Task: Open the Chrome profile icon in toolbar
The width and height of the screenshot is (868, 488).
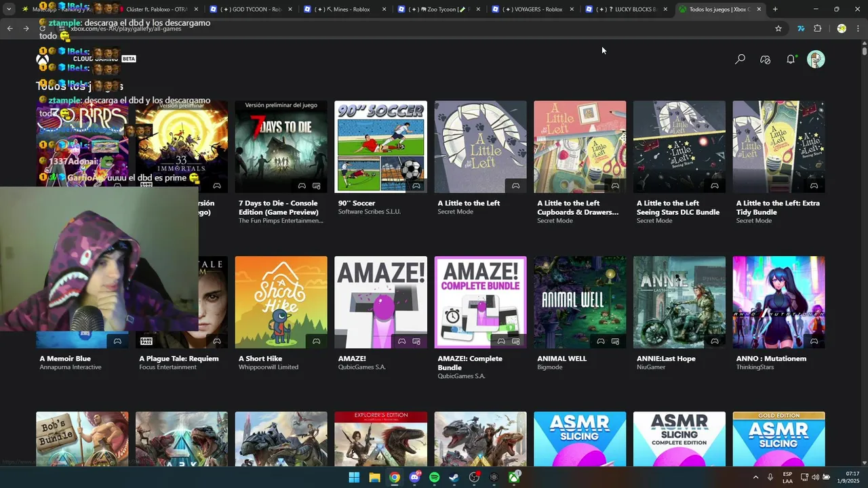Action: coord(842,28)
